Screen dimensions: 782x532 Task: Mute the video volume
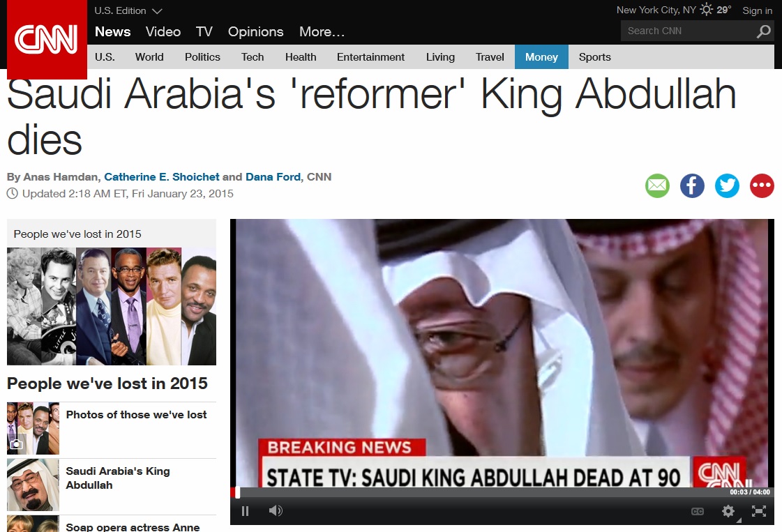(x=276, y=510)
